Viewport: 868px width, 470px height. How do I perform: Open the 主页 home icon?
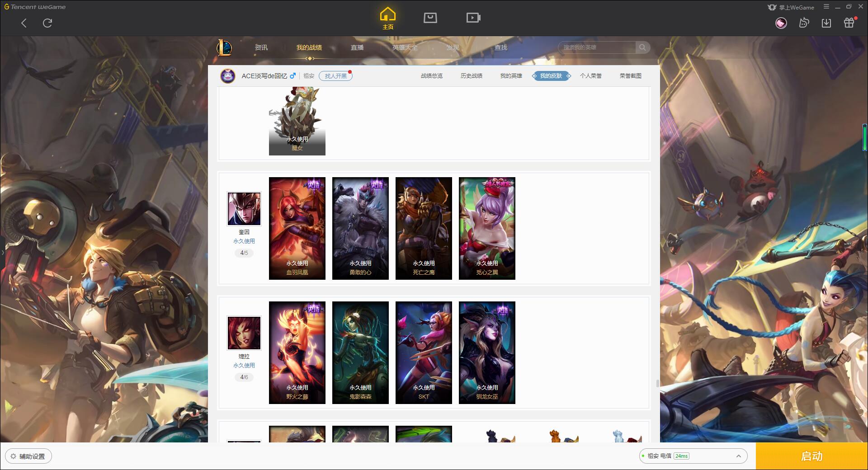[x=388, y=19]
